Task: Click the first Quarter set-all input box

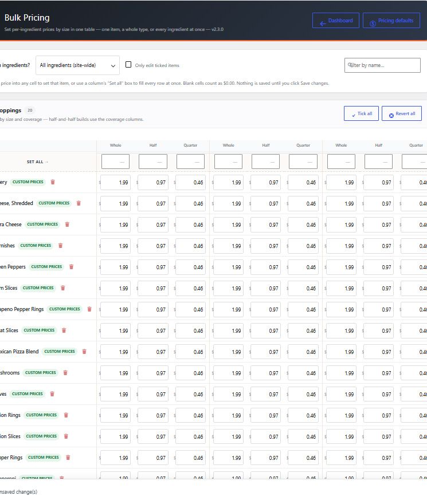Action: (x=190, y=162)
